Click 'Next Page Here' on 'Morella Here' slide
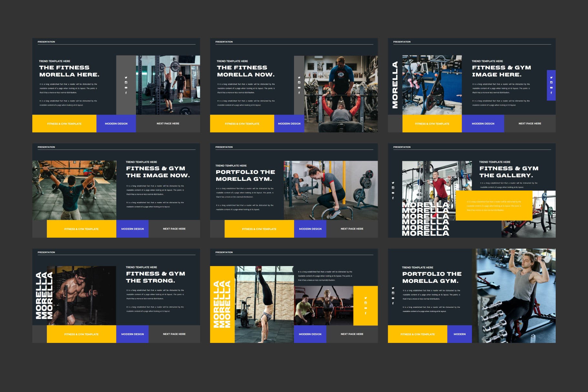 pos(168,124)
